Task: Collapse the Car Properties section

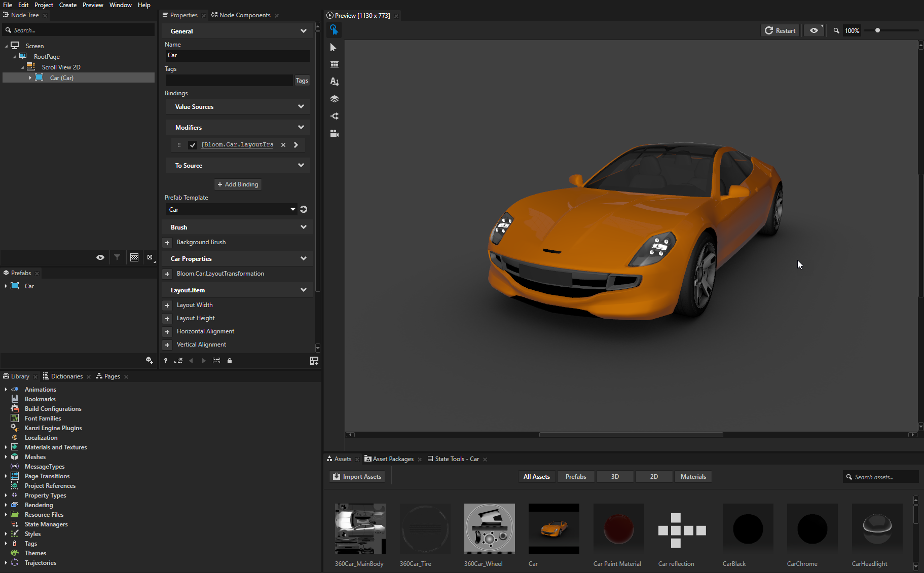Action: pos(303,258)
